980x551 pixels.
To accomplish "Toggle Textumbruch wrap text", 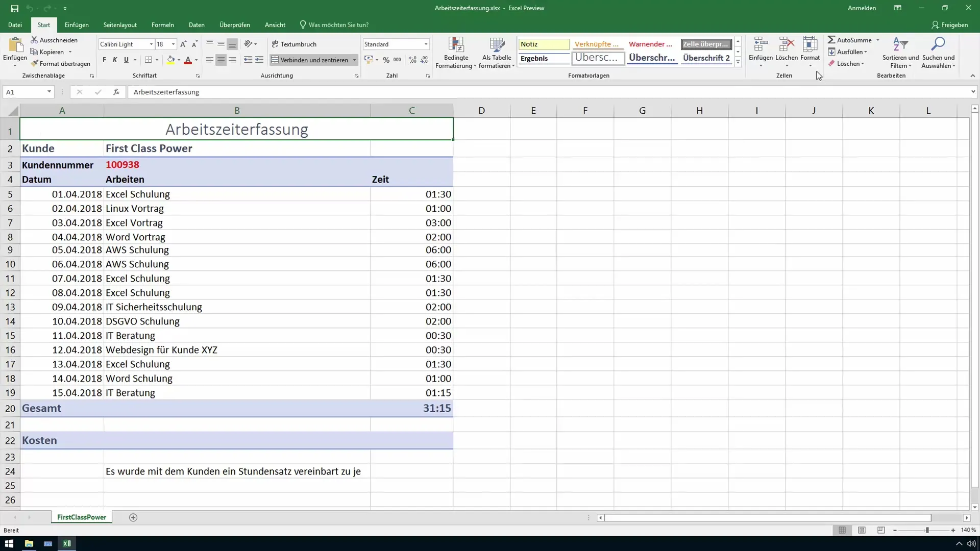I will coord(294,44).
